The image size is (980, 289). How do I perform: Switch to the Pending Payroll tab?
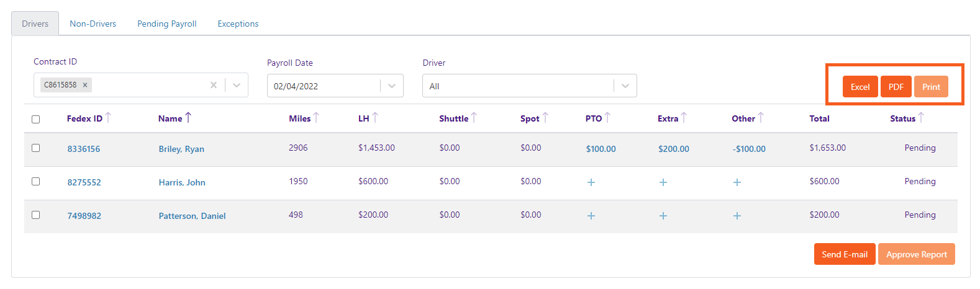click(x=166, y=24)
